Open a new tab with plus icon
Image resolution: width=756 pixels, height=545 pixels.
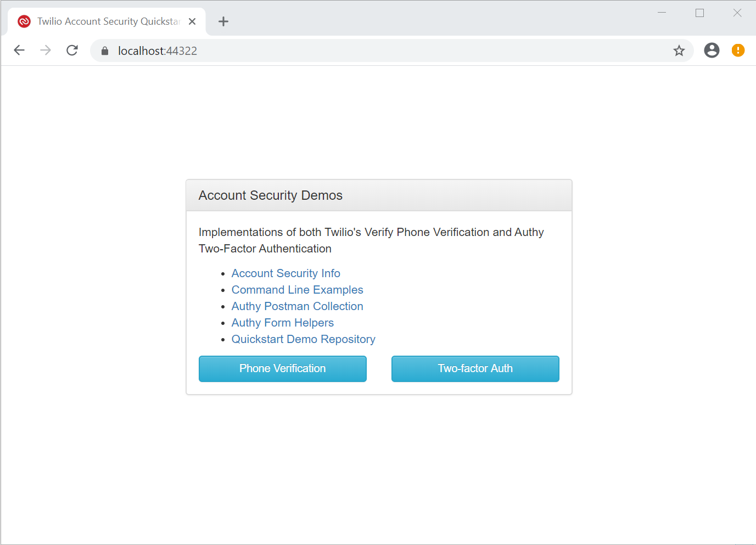pyautogui.click(x=223, y=21)
